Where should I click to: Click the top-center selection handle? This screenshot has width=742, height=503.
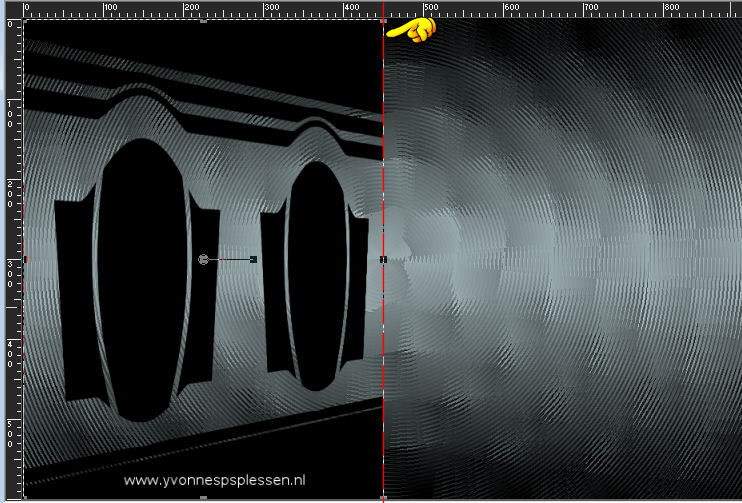203,21
